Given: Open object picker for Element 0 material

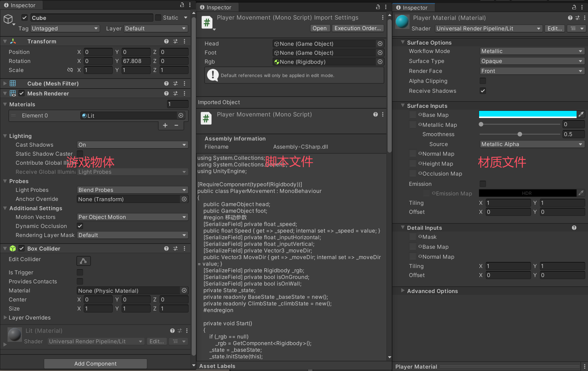Looking at the screenshot, I should (181, 115).
